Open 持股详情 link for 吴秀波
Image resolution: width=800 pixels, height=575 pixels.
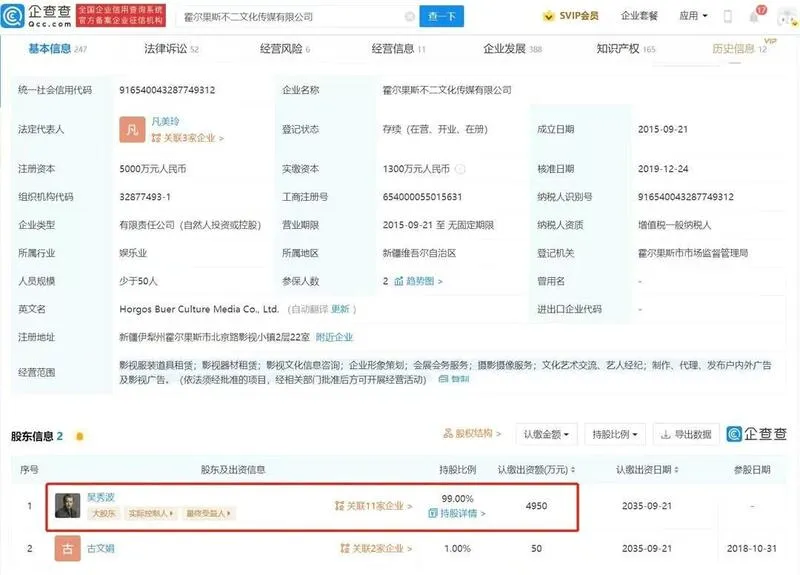coord(457,513)
